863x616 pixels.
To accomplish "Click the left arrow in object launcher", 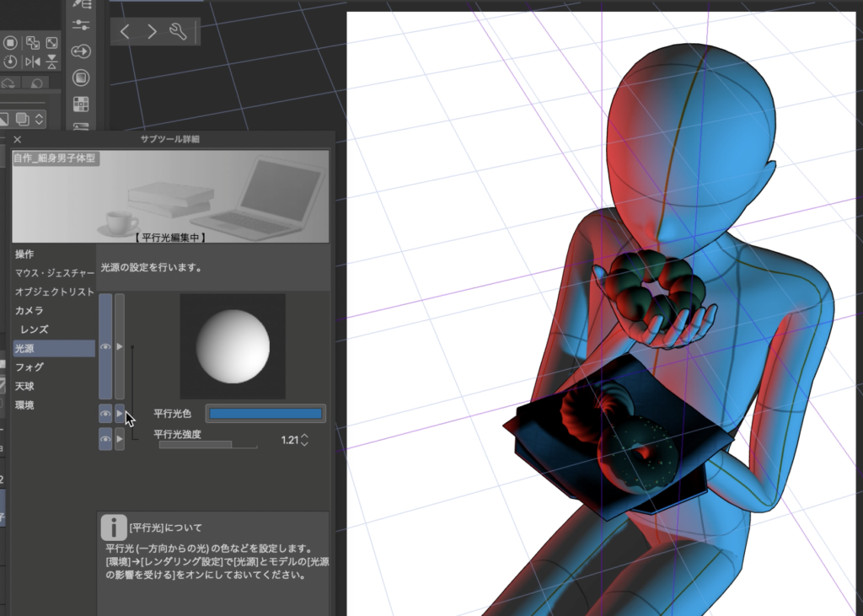I will 125,32.
